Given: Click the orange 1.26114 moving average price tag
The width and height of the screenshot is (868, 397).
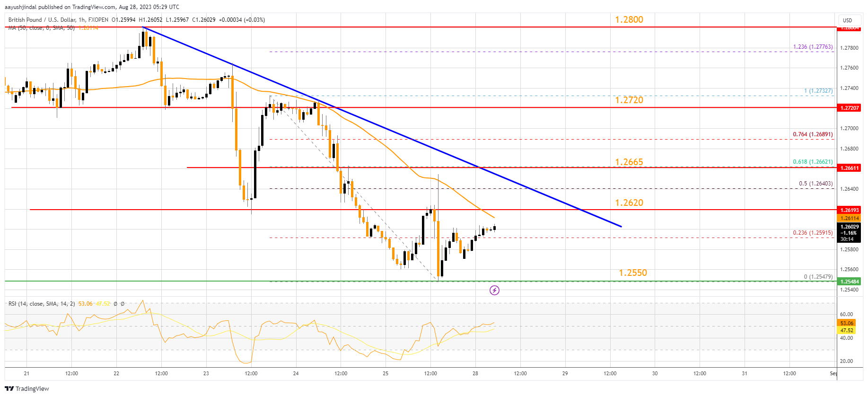Looking at the screenshot, I should click(850, 218).
